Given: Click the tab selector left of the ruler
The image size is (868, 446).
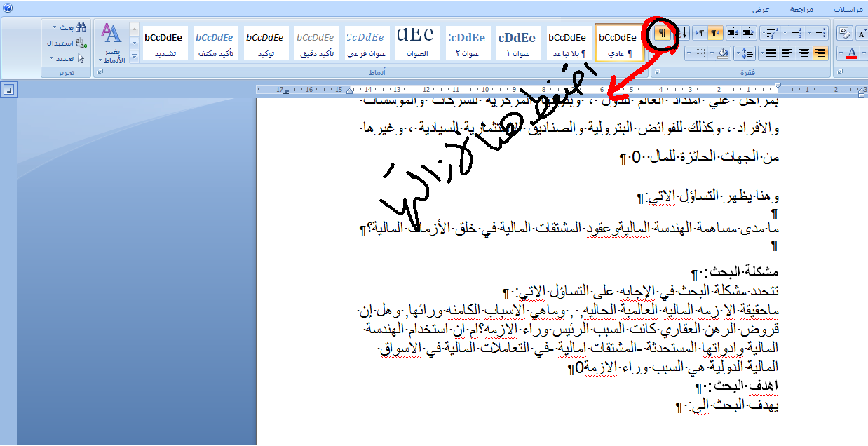Looking at the screenshot, I should coord(8,89).
